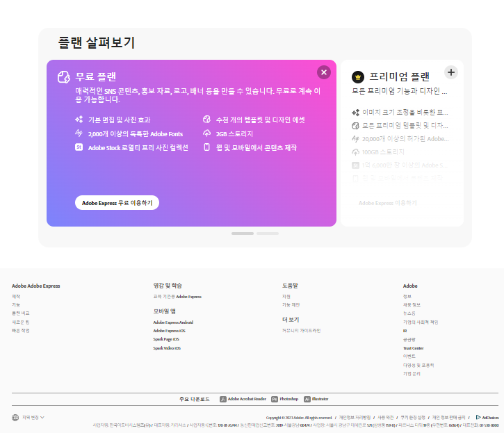Click the Adobe Express 이용하기 premium button
Image resolution: width=504 pixels, height=433 pixels.
tap(388, 203)
